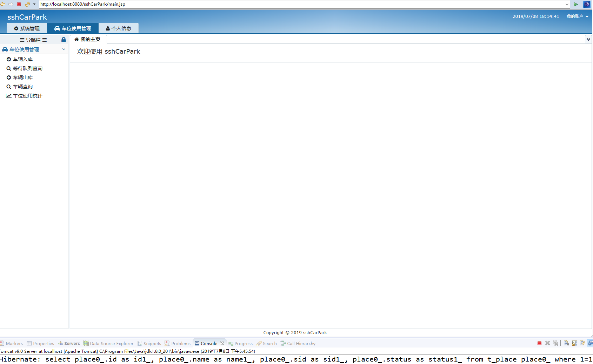Toggle console scroll lock

[574, 343]
